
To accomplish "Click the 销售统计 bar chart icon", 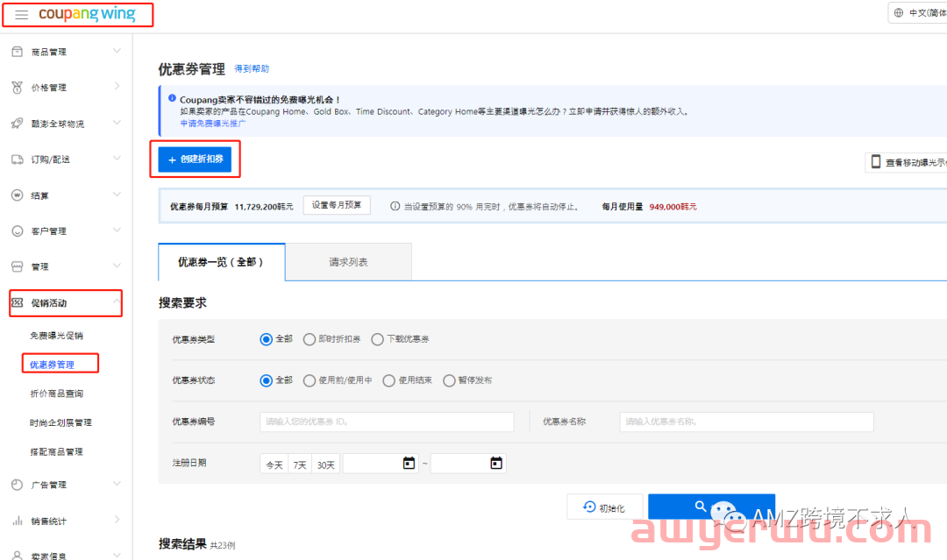I will pos(17,521).
